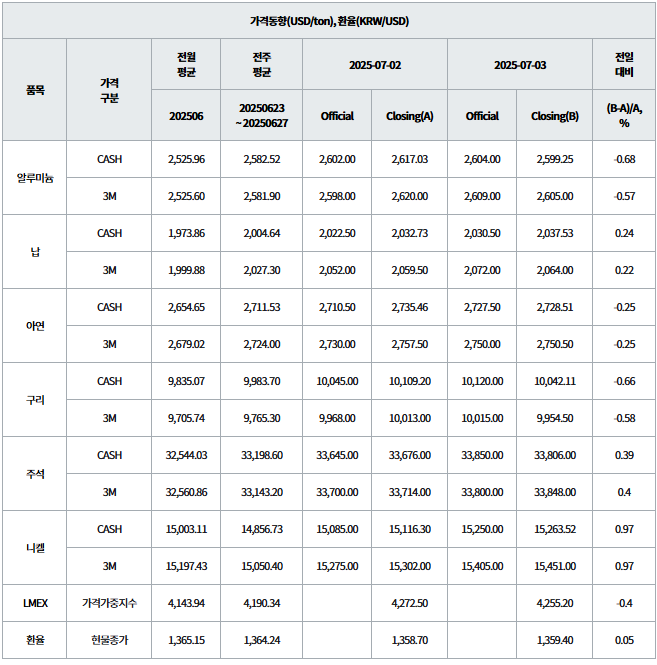
Task: Click copper CASH value '9,835.07'
Action: 186,381
